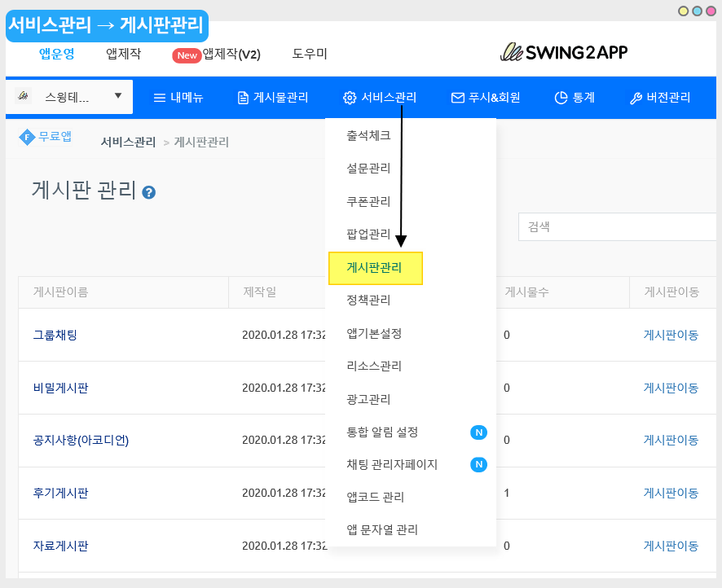The height and width of the screenshot is (588, 722).
Task: Select 통합 알림 설정 menu entry
Action: 394,432
